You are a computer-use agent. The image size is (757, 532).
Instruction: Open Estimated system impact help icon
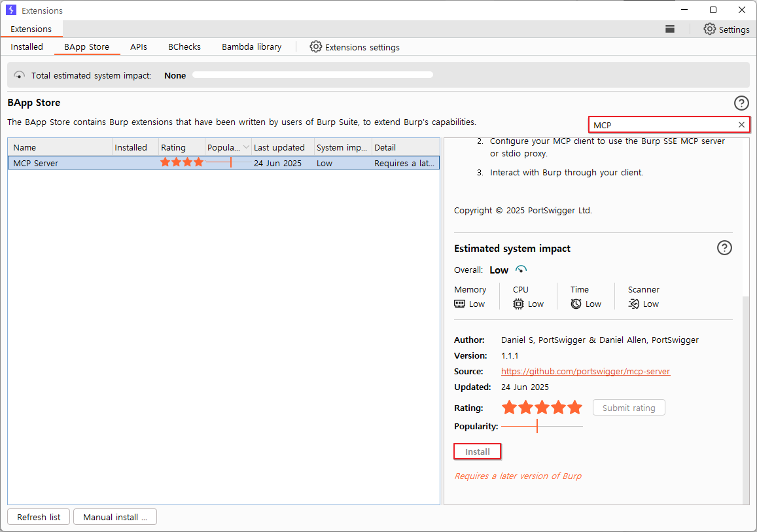pyautogui.click(x=724, y=247)
